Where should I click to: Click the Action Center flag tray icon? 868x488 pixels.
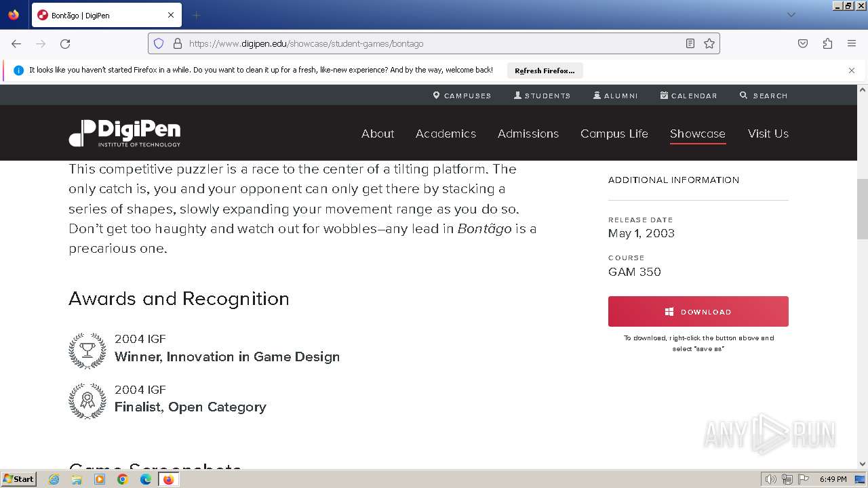(x=804, y=479)
